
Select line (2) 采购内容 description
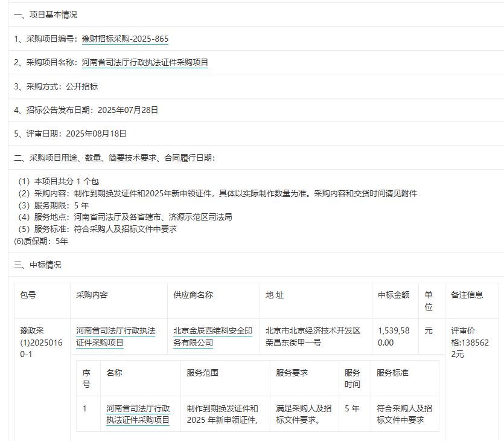218,193
